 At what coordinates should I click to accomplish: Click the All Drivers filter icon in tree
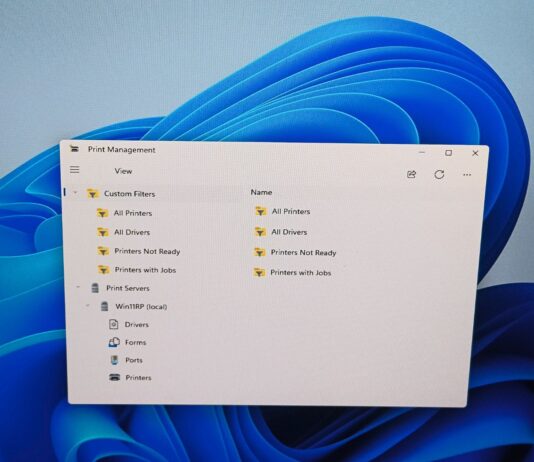coord(103,232)
